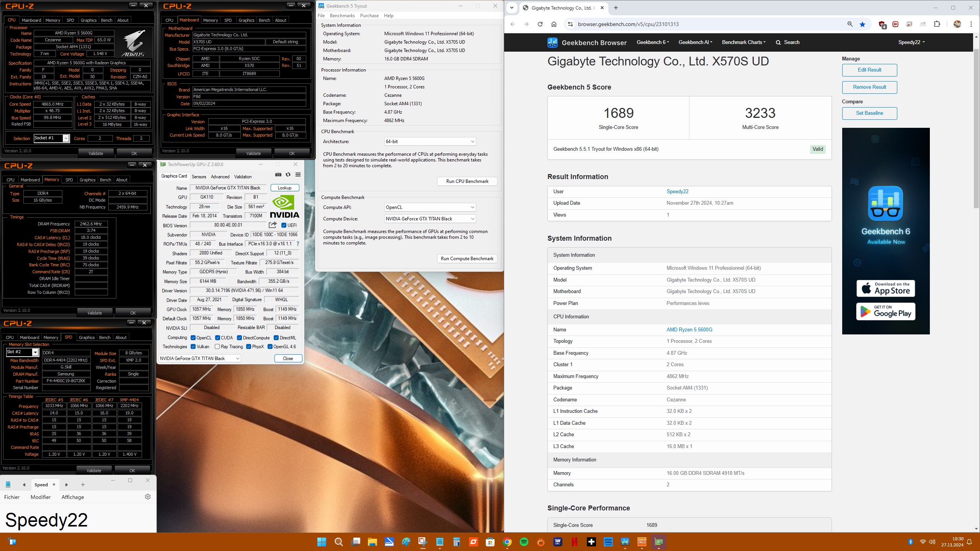980x551 pixels.
Task: Expand the Benchmark Charts menu
Action: click(743, 42)
